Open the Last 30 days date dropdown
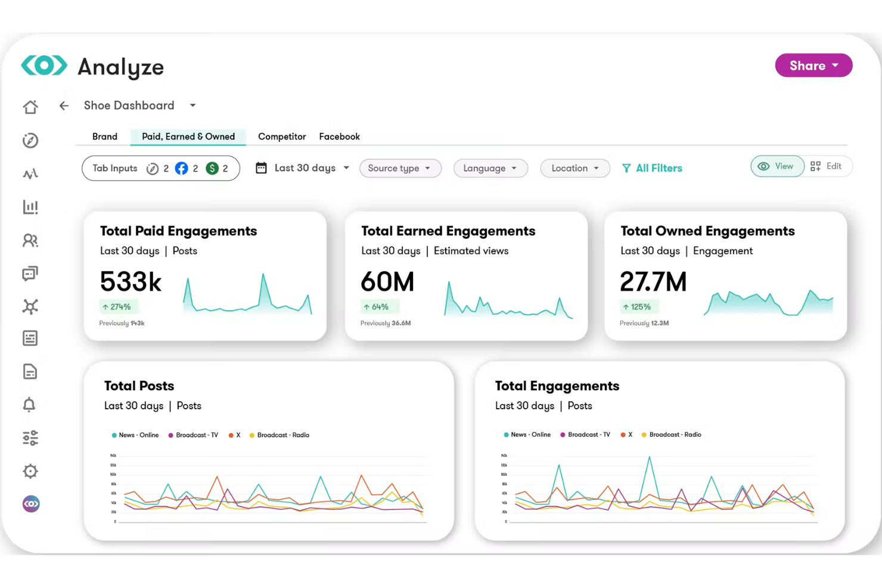Viewport: 882px width, 588px height. click(310, 168)
